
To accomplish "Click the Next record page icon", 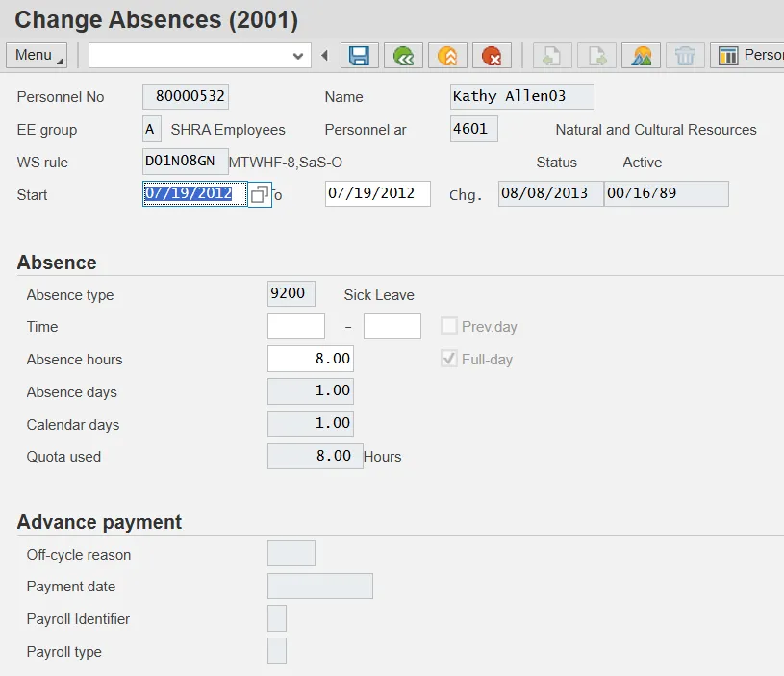I will click(596, 56).
